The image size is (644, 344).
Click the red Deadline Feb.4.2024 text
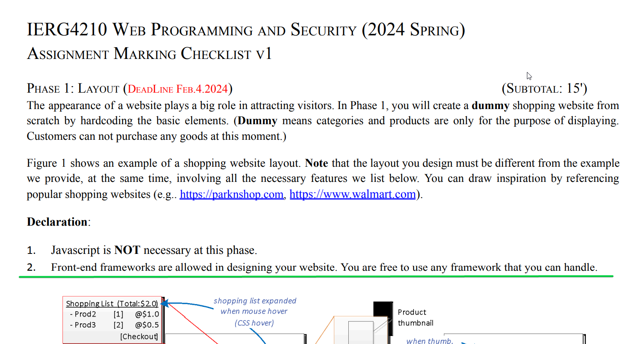click(x=177, y=89)
